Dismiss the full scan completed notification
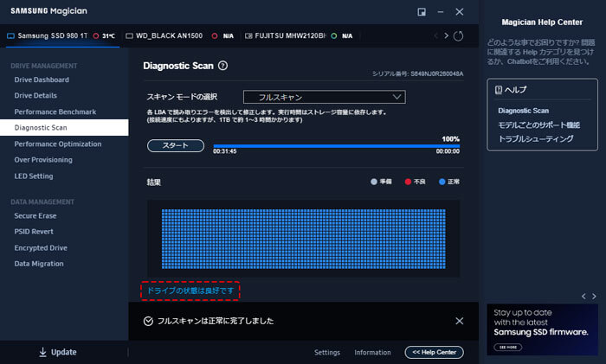This screenshot has height=364, width=606. point(459,321)
